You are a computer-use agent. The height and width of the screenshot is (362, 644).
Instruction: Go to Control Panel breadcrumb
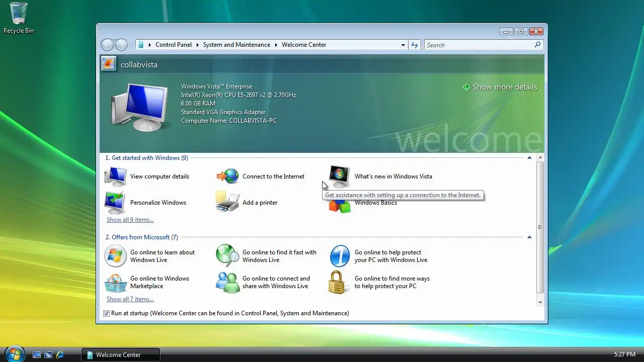click(x=174, y=45)
